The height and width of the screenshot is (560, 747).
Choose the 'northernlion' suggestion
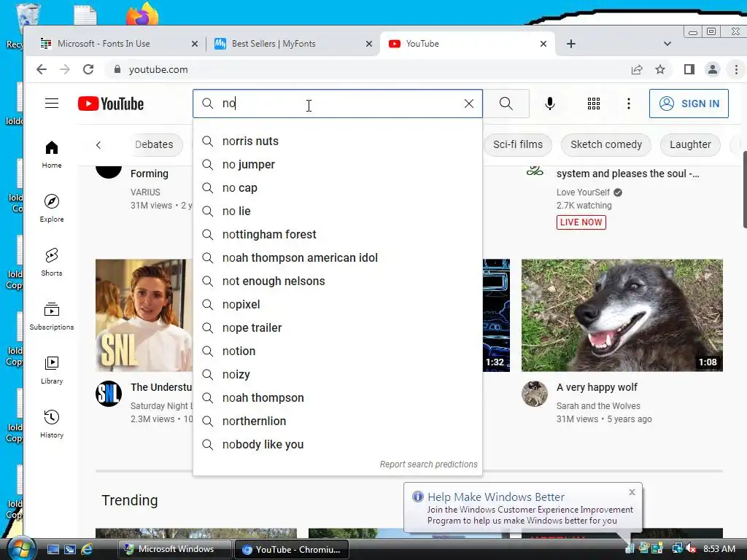click(338, 421)
